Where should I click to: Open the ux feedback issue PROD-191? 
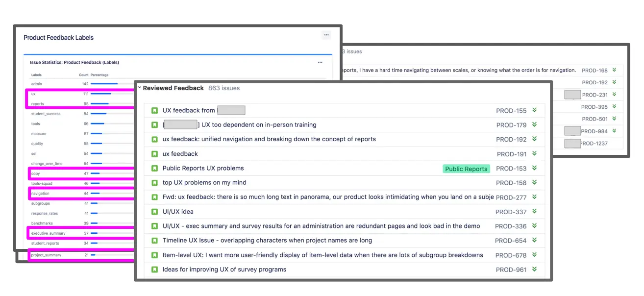click(179, 153)
